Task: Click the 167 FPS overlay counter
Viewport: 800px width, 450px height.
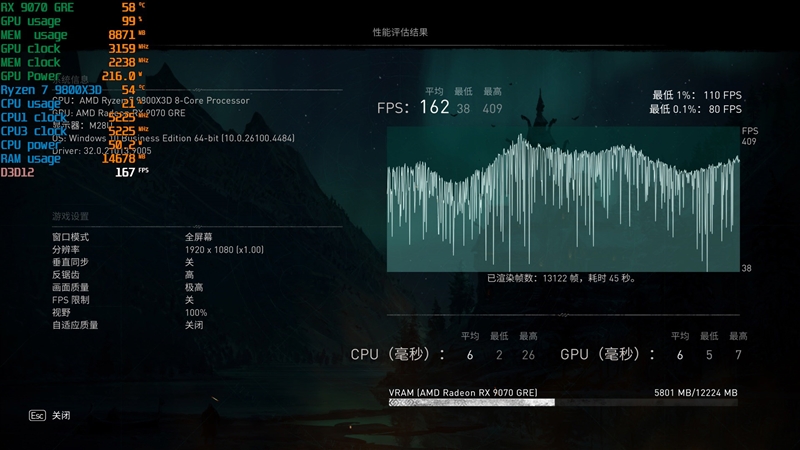Action: click(131, 172)
